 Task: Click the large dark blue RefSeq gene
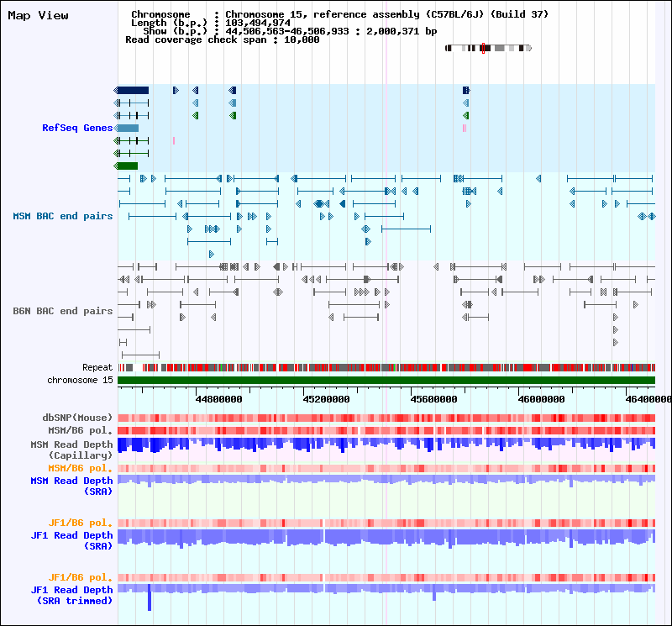(131, 90)
